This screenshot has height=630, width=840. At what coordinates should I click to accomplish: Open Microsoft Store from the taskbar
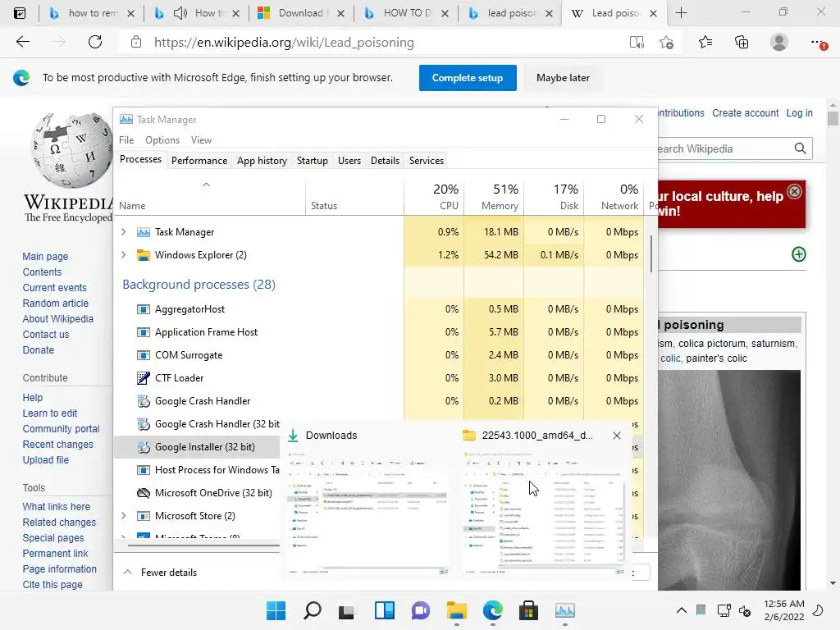click(529, 610)
